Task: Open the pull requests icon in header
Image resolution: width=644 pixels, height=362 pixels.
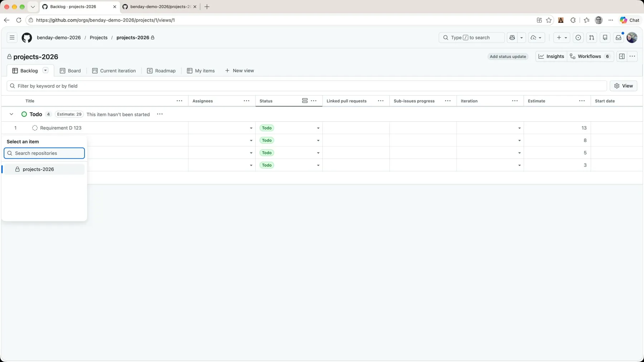Action: (x=592, y=38)
